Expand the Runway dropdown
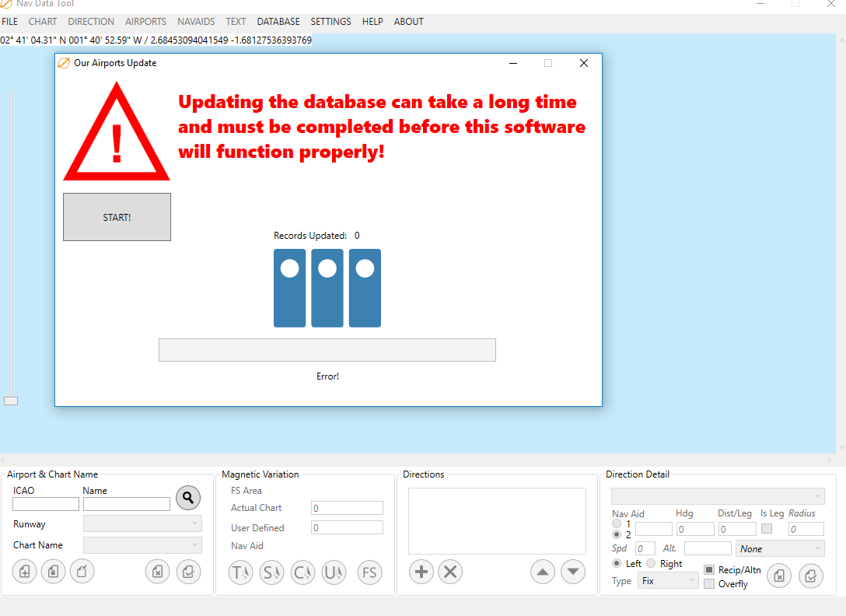This screenshot has width=846, height=616. click(x=142, y=524)
